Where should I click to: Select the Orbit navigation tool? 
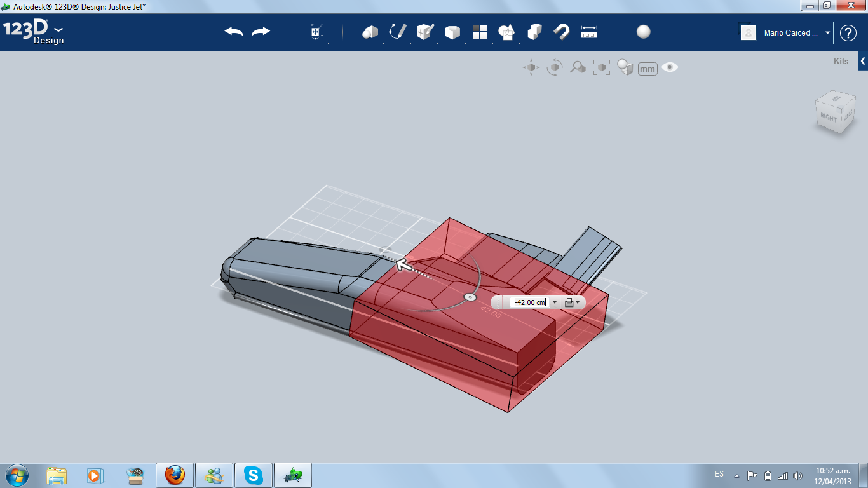point(555,67)
